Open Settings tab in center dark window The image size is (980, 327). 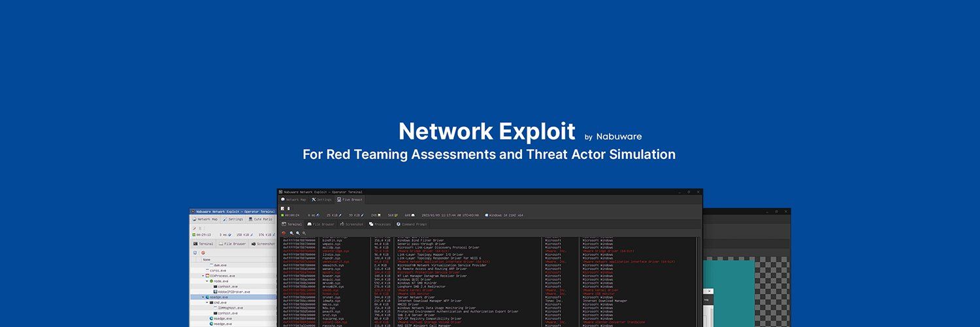click(x=321, y=199)
